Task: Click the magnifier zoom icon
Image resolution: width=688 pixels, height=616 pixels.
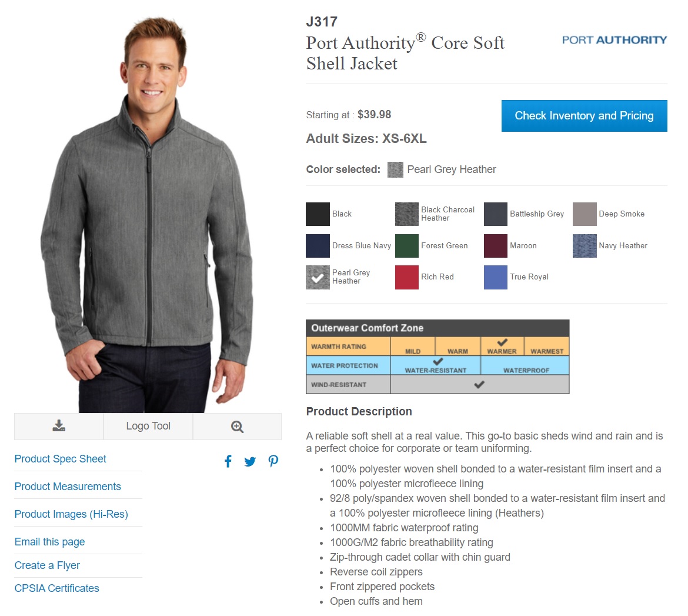Action: [x=237, y=427]
